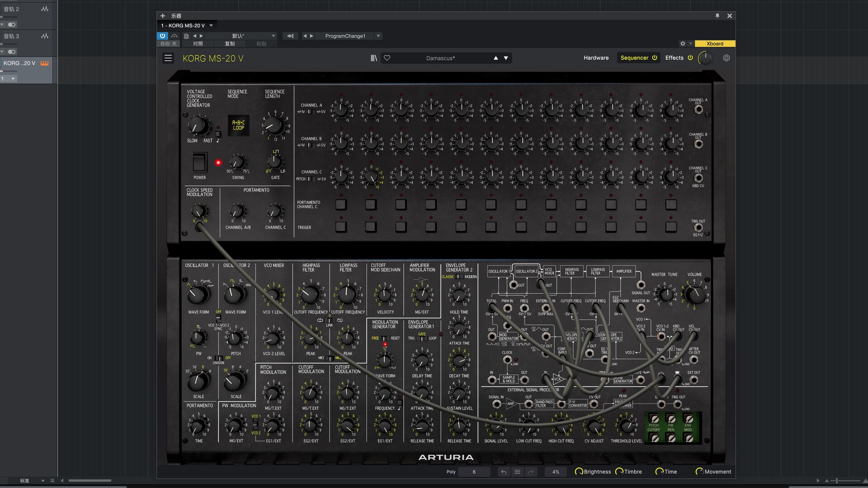
Task: Toggle the plugin activate power button
Action: click(162, 36)
